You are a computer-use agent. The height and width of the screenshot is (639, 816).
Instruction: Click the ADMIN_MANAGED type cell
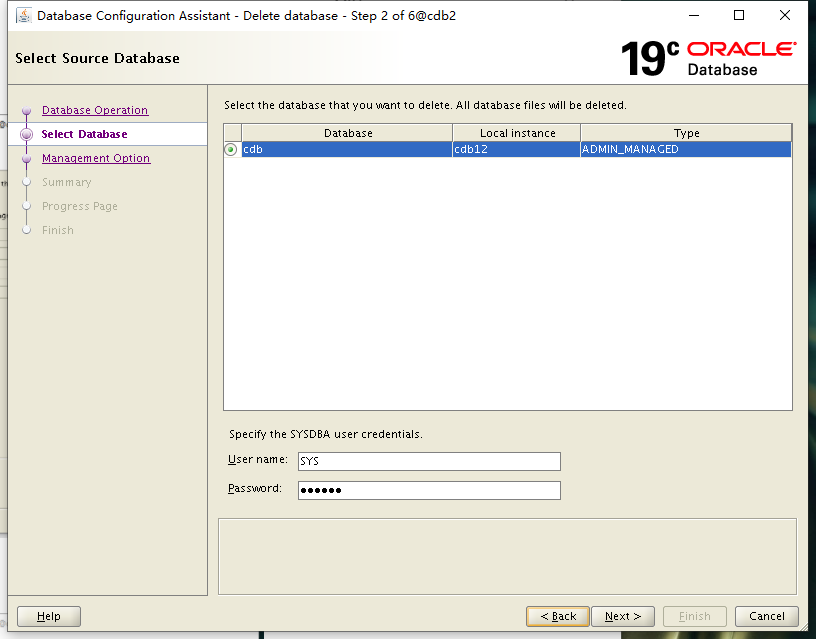(x=686, y=149)
